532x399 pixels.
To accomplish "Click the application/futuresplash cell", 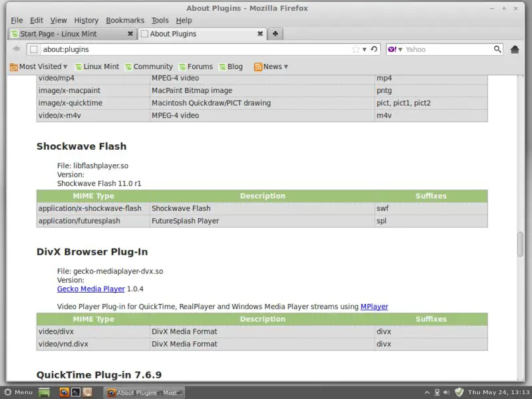I will coord(93,221).
